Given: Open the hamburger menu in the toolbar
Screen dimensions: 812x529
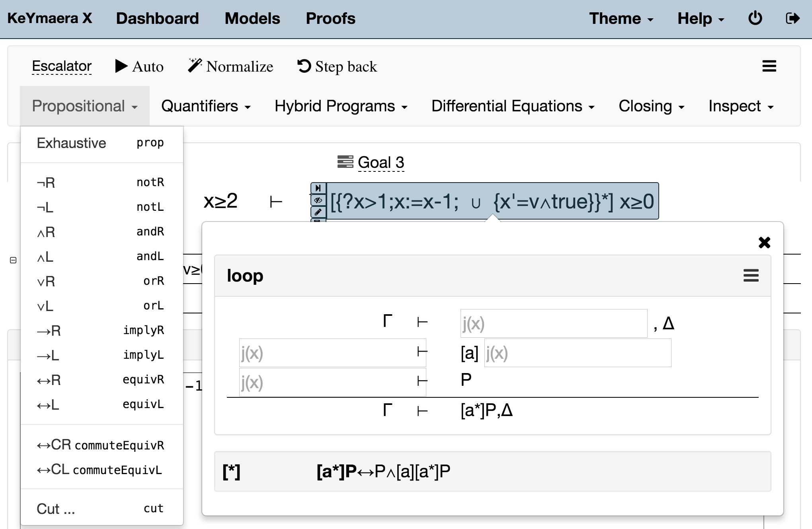Looking at the screenshot, I should pos(769,66).
